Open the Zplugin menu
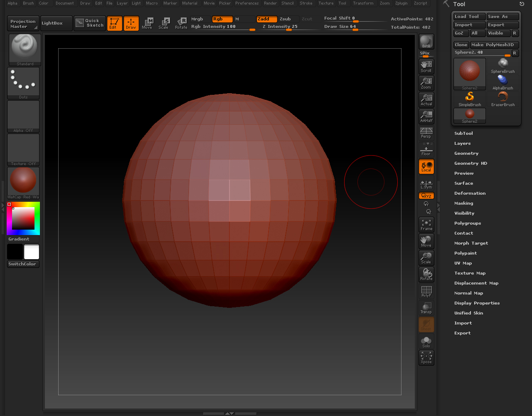 (401, 3)
